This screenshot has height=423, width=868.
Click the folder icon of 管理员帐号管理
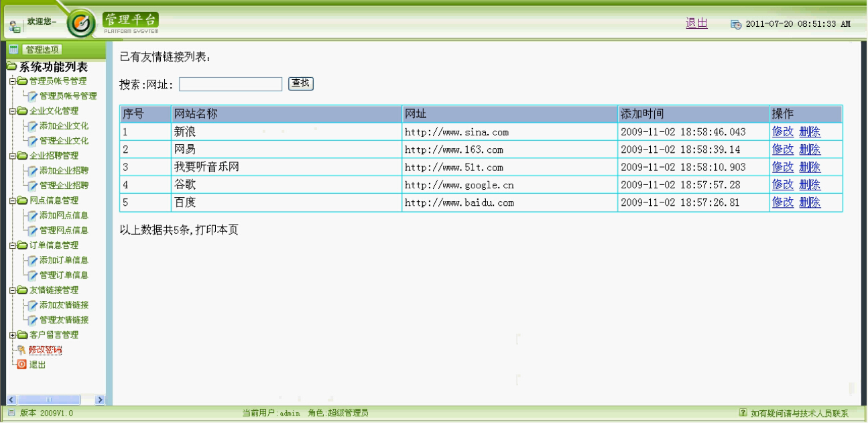(23, 81)
